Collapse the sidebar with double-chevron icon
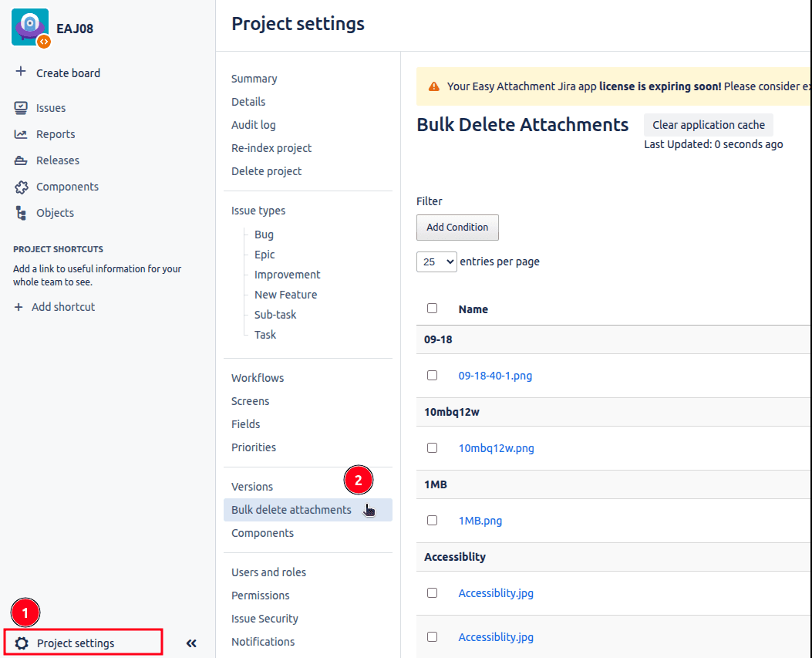812x658 pixels. tap(191, 643)
